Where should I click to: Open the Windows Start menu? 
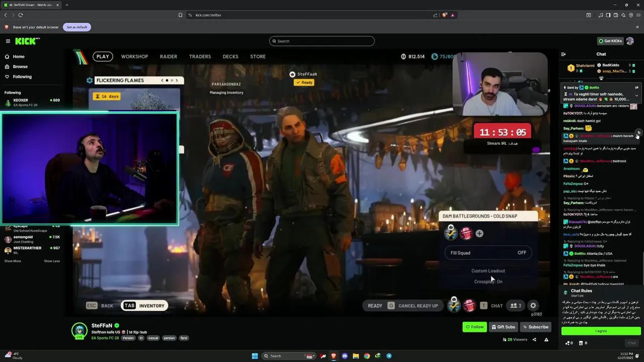pyautogui.click(x=255, y=356)
